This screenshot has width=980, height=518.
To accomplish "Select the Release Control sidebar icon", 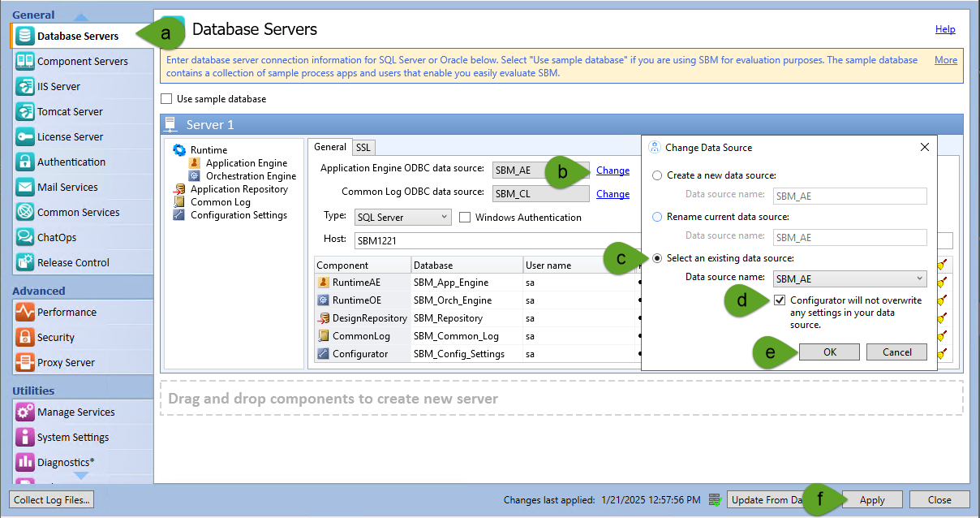I will 25,262.
